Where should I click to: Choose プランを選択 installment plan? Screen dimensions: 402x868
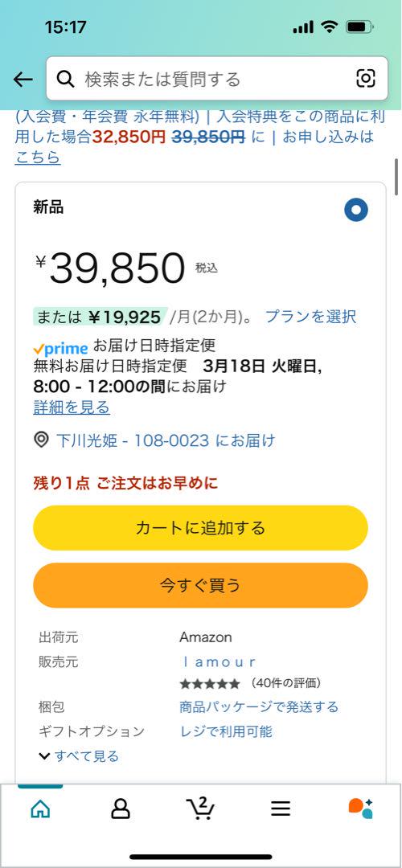coord(310,317)
